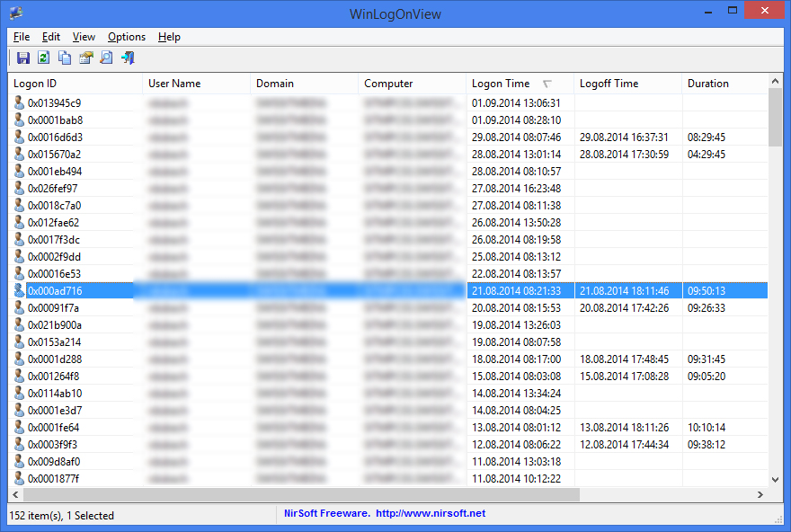
Task: Click logoff time 29.08.2014 16:37:31
Action: pyautogui.click(x=624, y=137)
